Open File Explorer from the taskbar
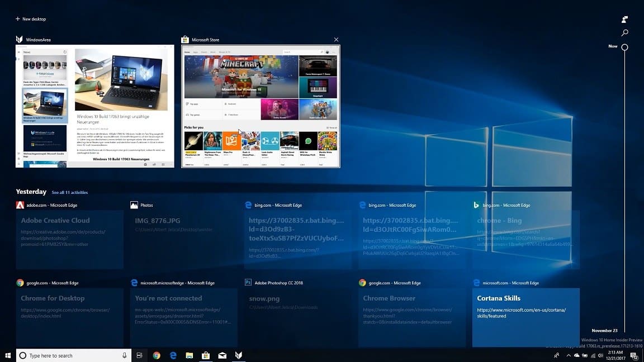Screen dimensions: 644x362 point(190,355)
